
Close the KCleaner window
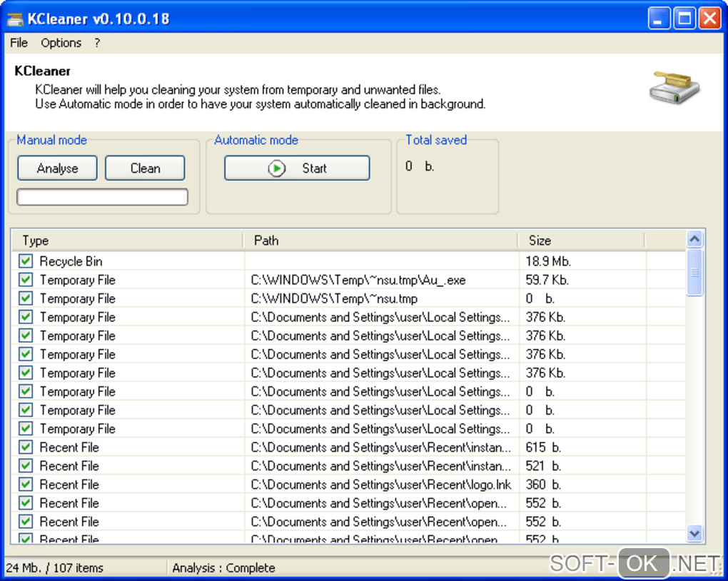click(710, 19)
